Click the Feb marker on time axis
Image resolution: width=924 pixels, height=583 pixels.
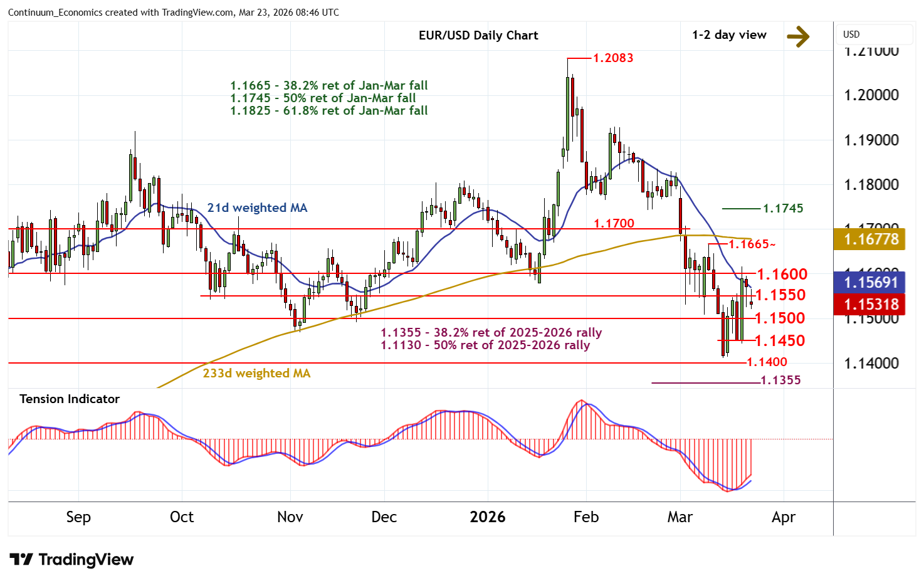point(585,517)
